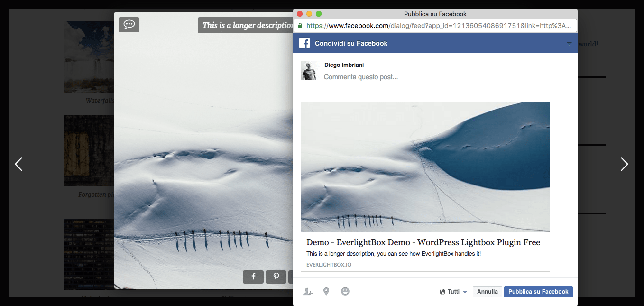Viewport: 644px width, 306px height.
Task: Click the lightbox description caption bar
Action: 246,25
